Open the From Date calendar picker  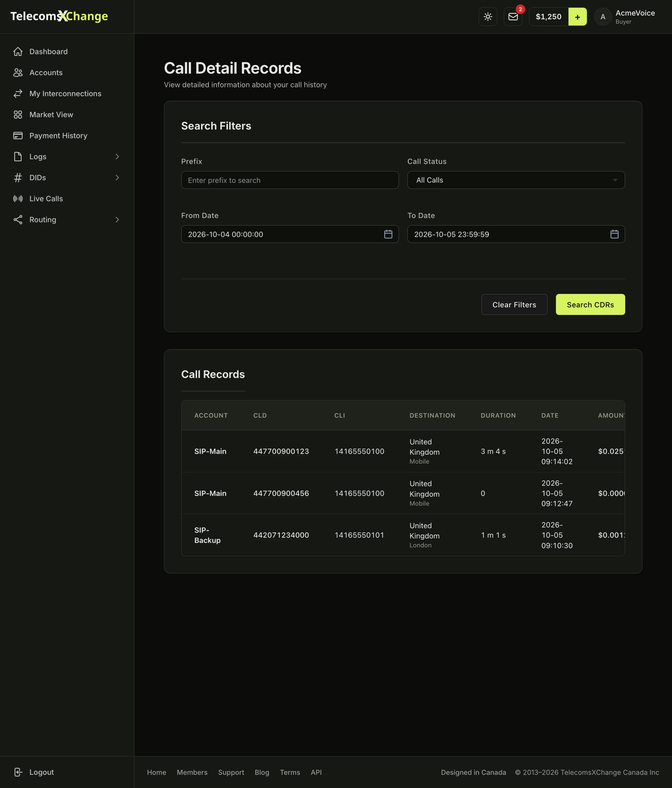(388, 234)
